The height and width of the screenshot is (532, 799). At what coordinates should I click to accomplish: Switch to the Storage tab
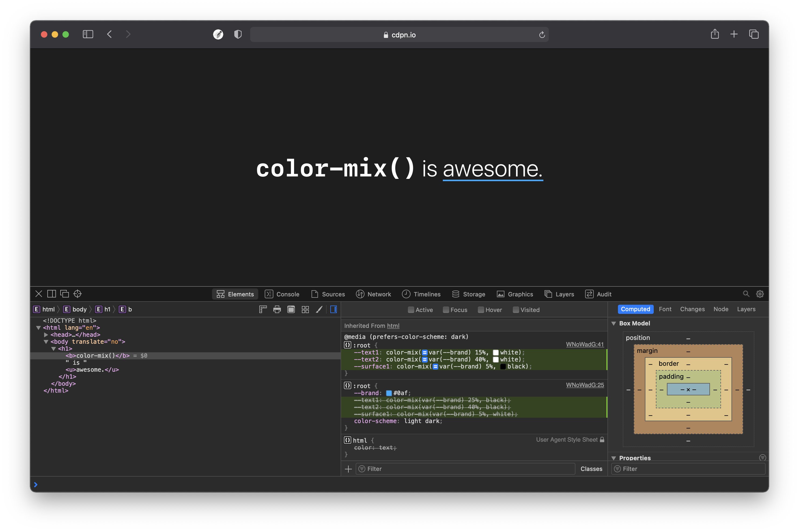point(469,294)
